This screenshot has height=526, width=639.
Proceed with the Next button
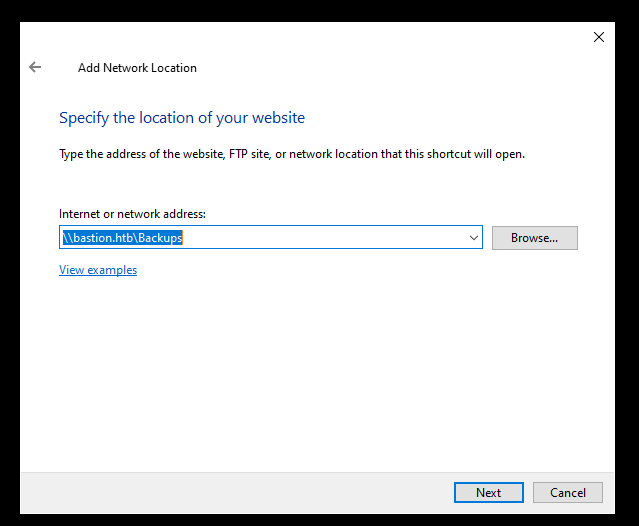tap(488, 492)
